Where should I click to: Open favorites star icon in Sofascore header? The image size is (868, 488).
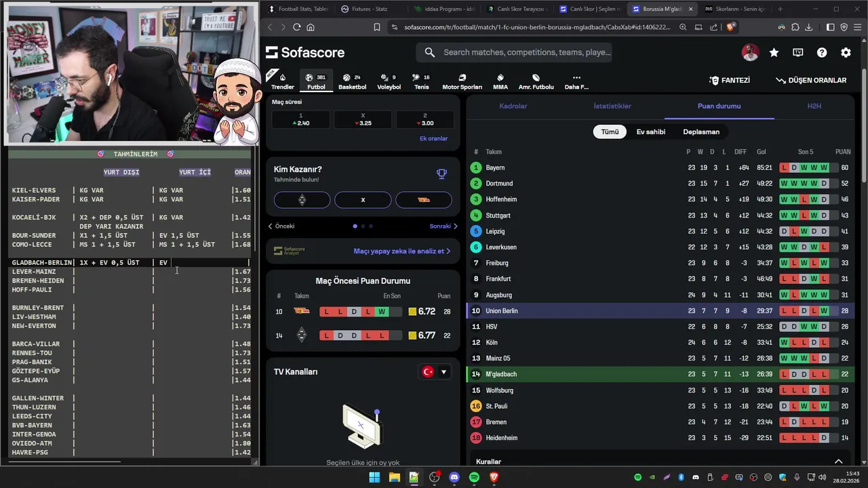(774, 52)
